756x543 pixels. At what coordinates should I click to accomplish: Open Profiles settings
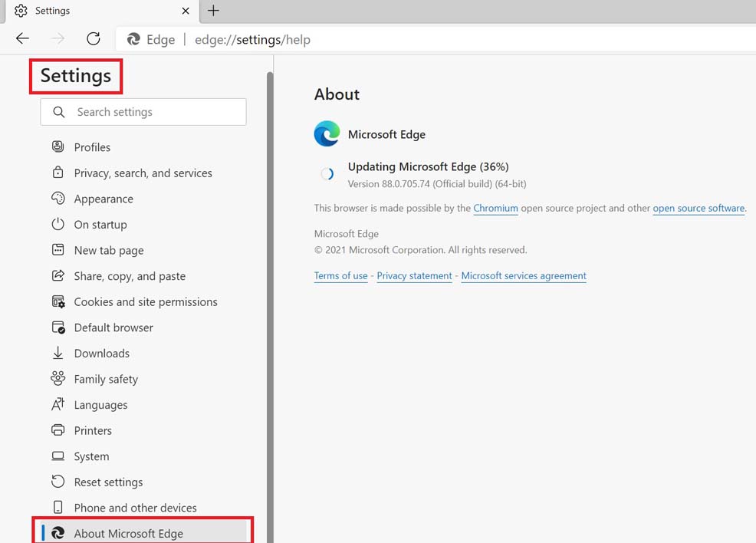92,146
